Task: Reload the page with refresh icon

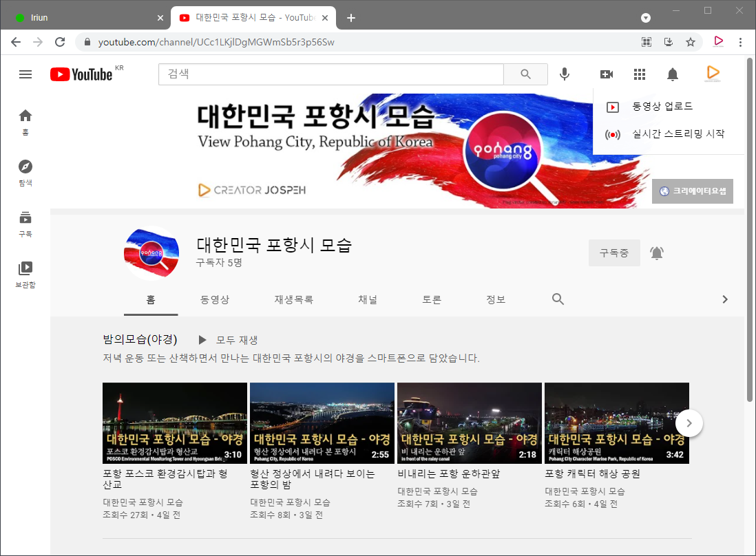Action: 60,42
